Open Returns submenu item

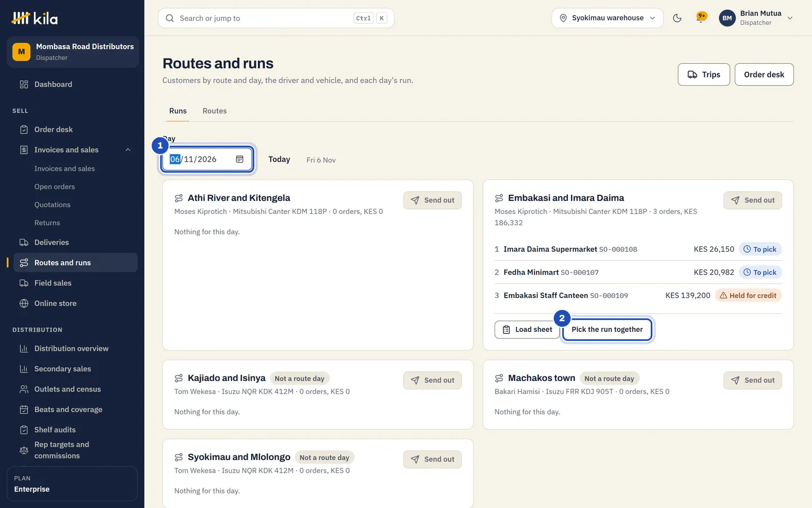tap(47, 222)
